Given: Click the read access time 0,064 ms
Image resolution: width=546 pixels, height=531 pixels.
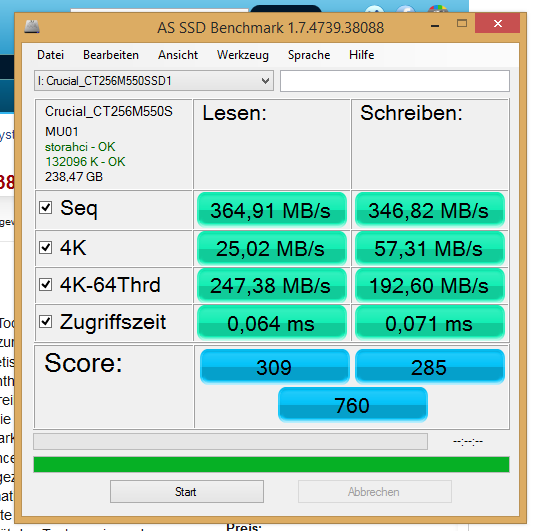Looking at the screenshot, I should click(272, 322).
